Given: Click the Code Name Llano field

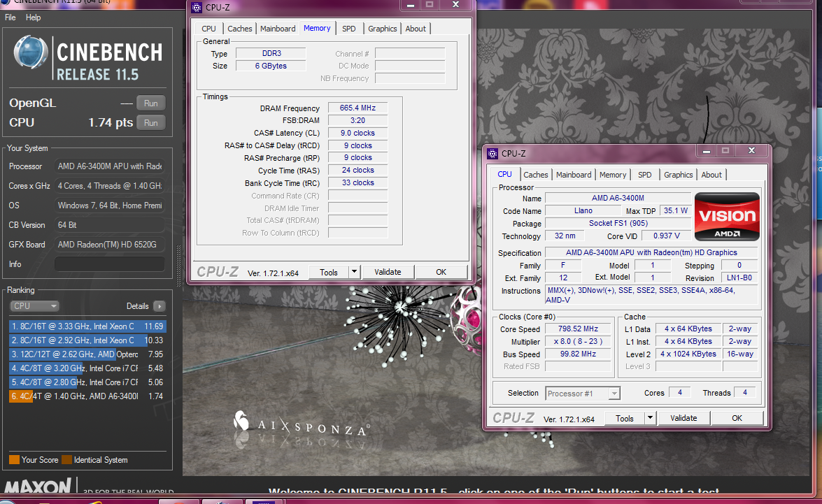Looking at the screenshot, I should 583,210.
